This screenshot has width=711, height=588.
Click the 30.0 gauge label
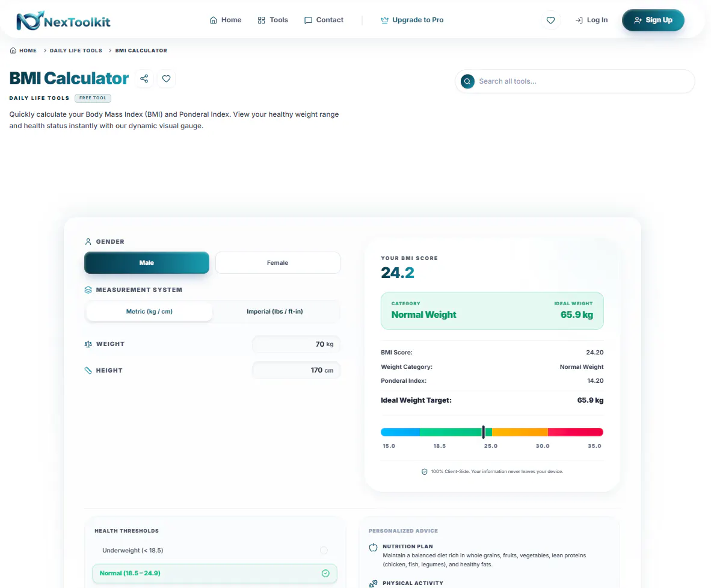click(543, 446)
